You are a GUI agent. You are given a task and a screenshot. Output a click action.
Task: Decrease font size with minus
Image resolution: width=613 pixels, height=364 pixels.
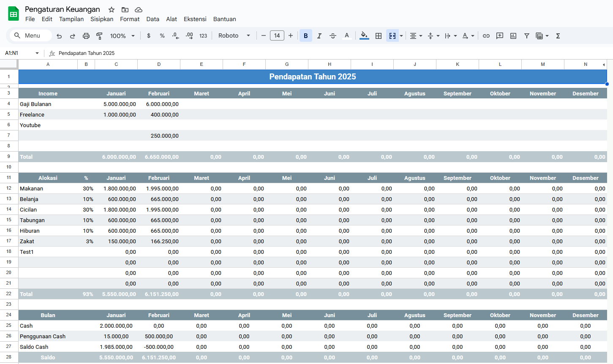click(264, 36)
